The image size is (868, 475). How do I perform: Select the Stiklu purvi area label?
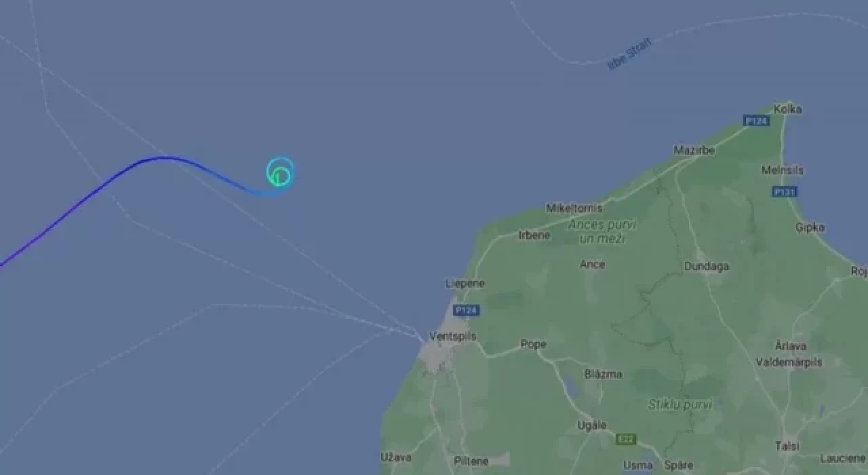679,404
